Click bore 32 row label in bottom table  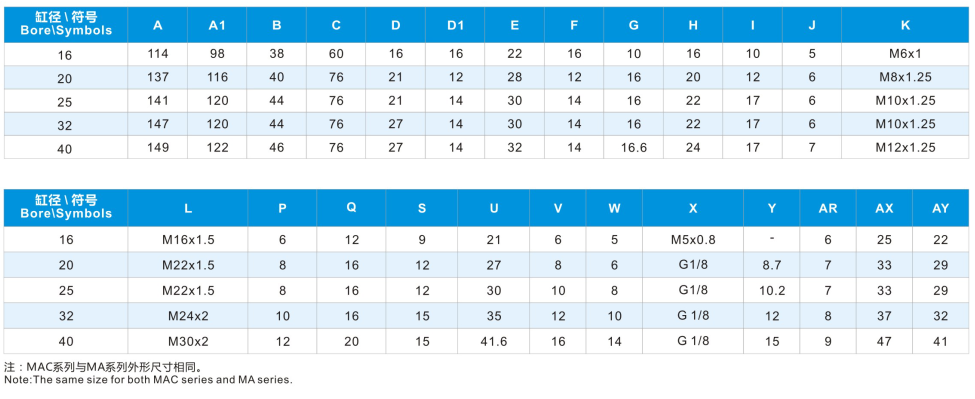(66, 316)
